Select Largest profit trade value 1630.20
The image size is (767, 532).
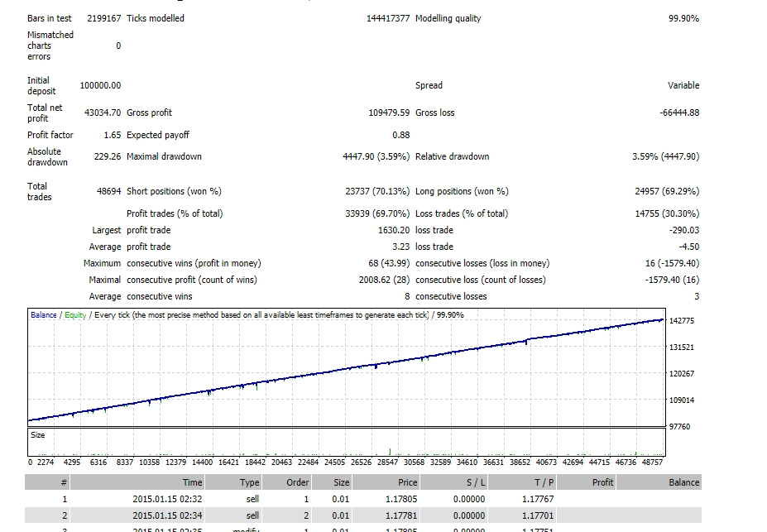pos(394,230)
